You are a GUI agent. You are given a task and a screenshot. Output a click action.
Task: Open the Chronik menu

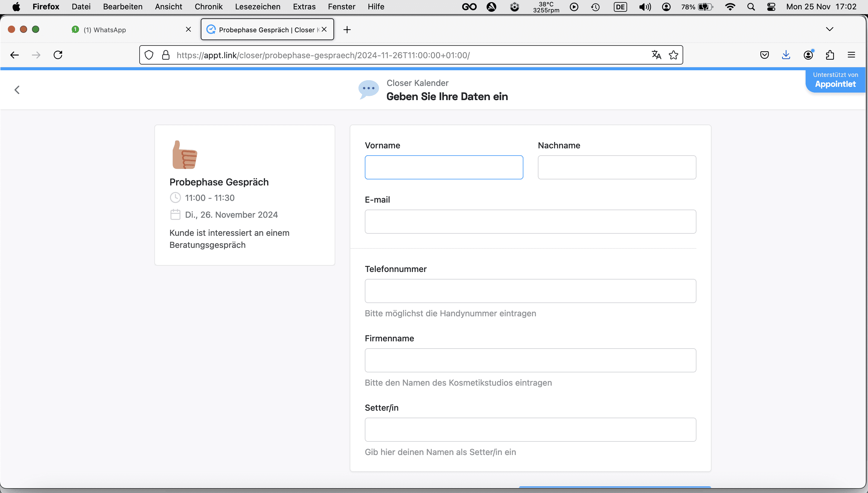click(209, 6)
